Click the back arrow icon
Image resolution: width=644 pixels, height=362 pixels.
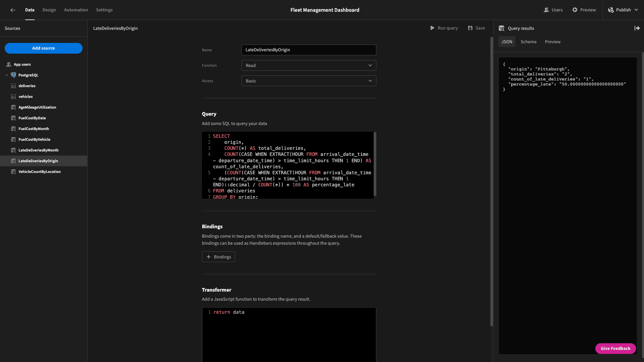[x=13, y=10]
